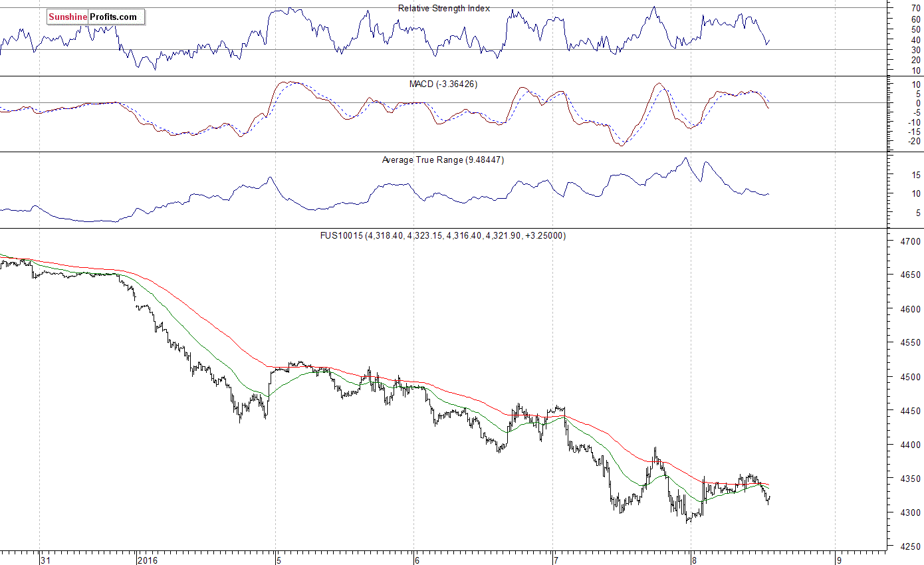Screen dimensions: 924x565
Task: Click the SunshineProfits.com logo
Action: [x=95, y=17]
